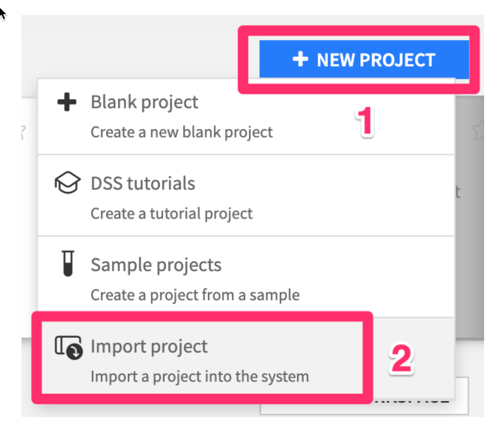
Task: Click "Create a new blank project" description
Action: click(181, 132)
